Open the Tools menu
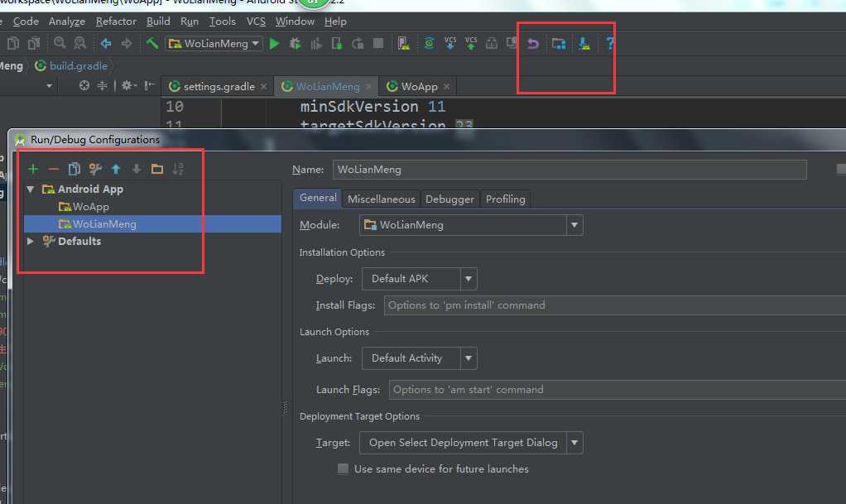Screen dimensions: 846x504 tap(223, 21)
